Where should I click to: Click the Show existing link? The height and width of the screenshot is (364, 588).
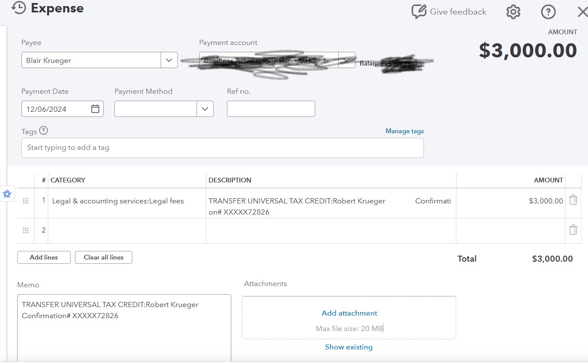point(349,347)
